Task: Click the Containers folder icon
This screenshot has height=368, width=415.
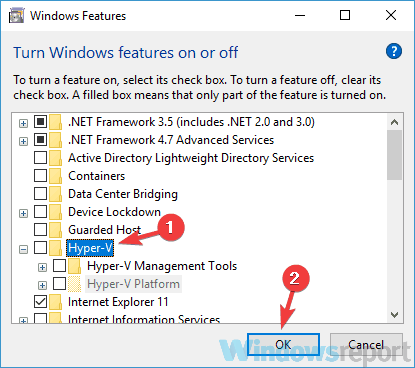Action: [x=56, y=176]
